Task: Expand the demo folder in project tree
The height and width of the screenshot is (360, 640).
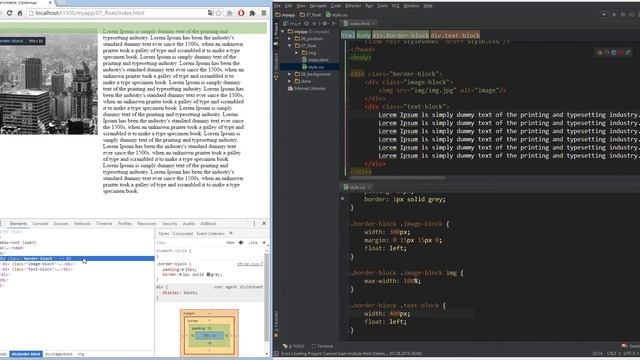Action: pyautogui.click(x=290, y=81)
